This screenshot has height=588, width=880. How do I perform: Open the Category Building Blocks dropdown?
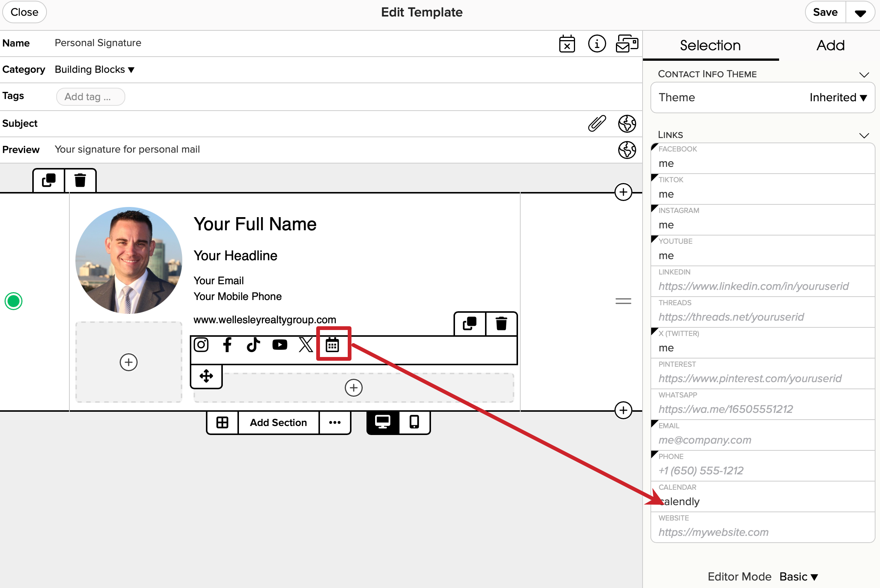tap(95, 70)
